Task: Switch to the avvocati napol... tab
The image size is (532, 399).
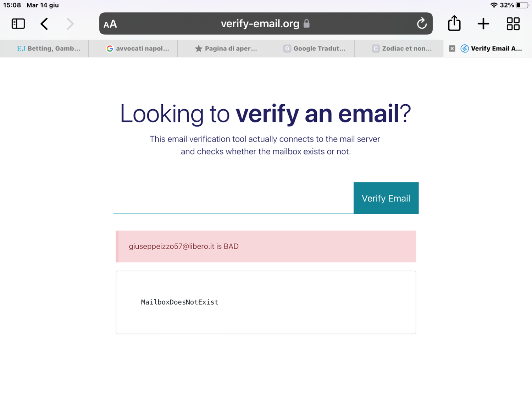Action: [138, 49]
